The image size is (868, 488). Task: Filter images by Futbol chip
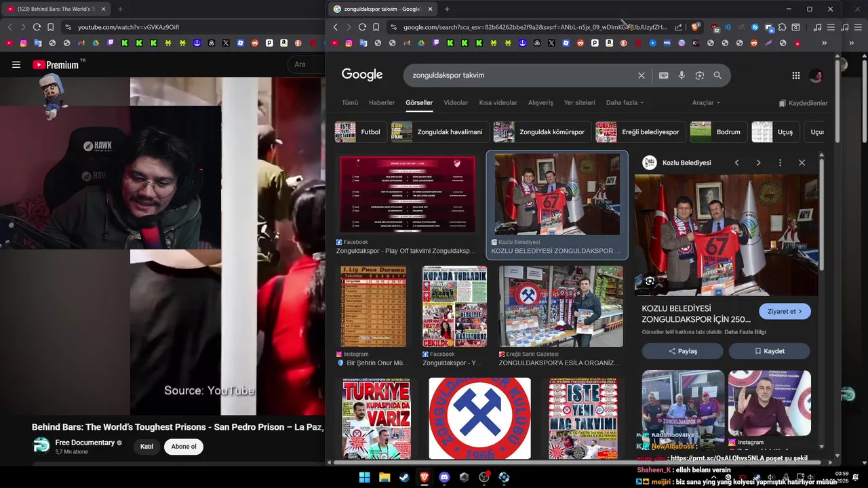coord(361,132)
